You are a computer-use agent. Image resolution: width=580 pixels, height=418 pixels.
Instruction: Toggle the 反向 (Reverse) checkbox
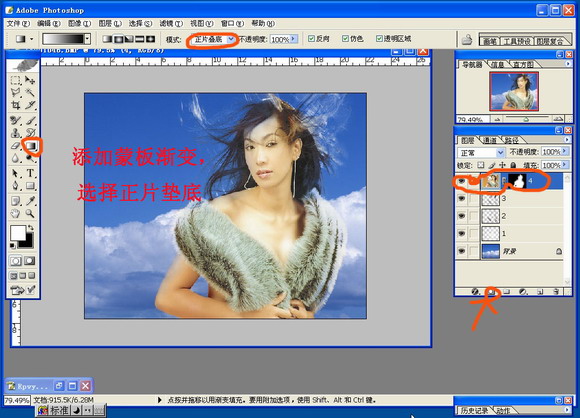click(311, 38)
